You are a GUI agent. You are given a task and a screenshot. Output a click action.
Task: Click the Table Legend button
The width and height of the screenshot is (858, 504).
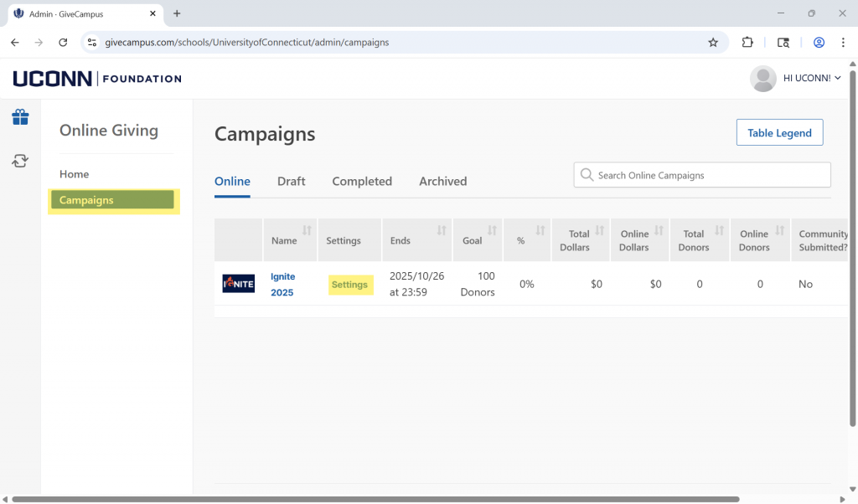tap(779, 133)
